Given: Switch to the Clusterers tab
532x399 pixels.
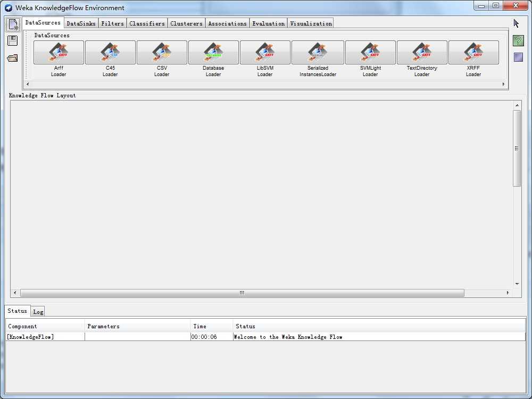Looking at the screenshot, I should (x=186, y=23).
